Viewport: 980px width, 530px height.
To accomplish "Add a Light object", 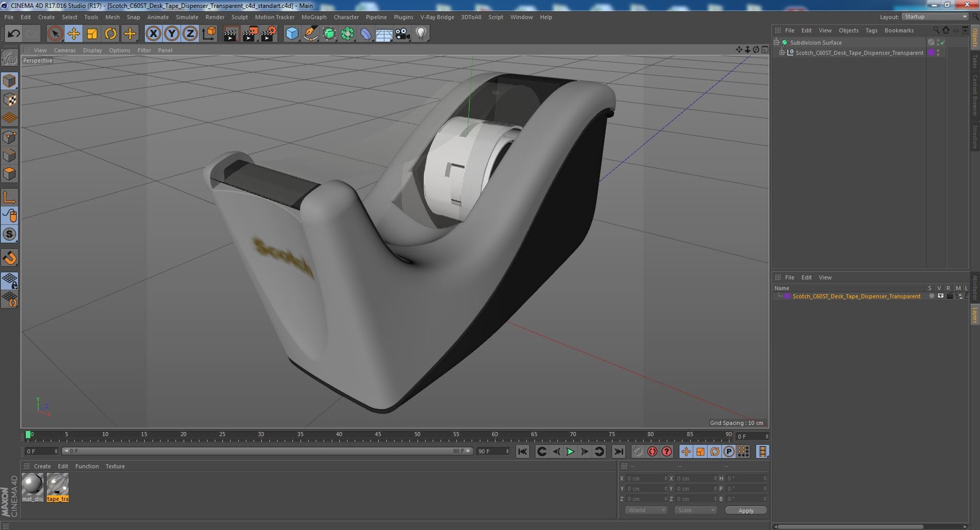I will (x=421, y=34).
